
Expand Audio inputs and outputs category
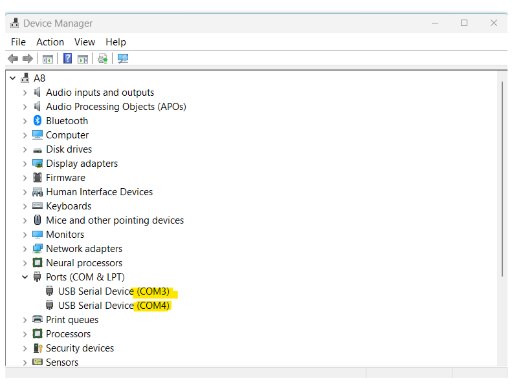click(25, 93)
